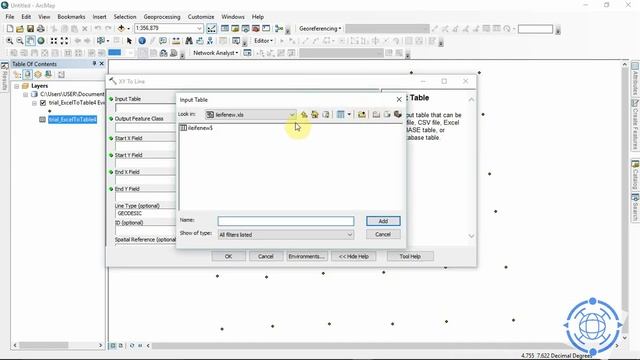The image size is (640, 360).
Task: Click the Full Extent globe icon
Action: click(41, 41)
